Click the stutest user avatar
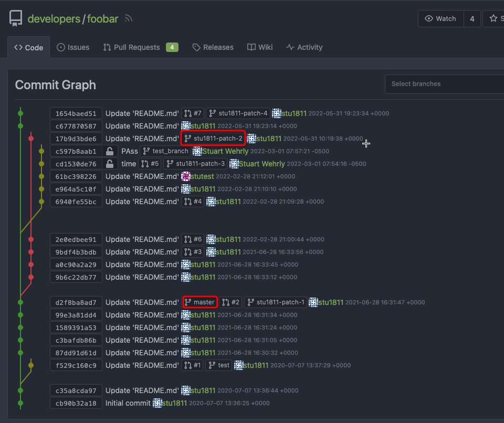504x423 pixels. (x=186, y=176)
